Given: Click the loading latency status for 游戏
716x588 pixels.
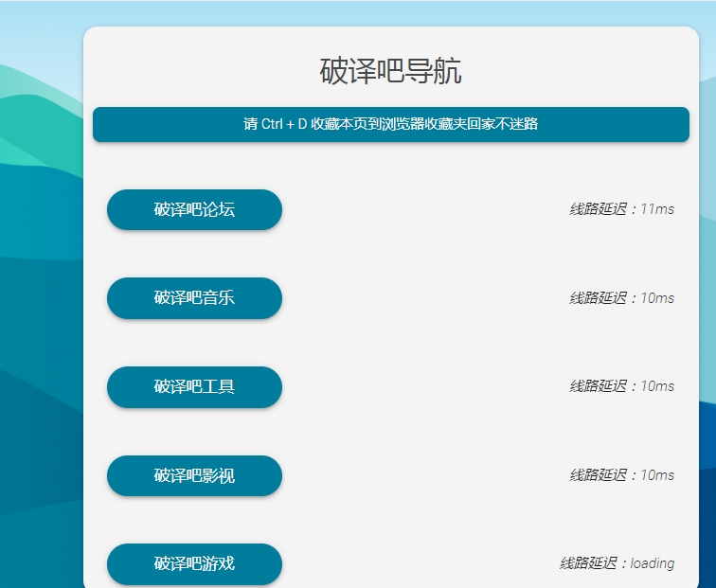Looking at the screenshot, I should tap(652, 563).
